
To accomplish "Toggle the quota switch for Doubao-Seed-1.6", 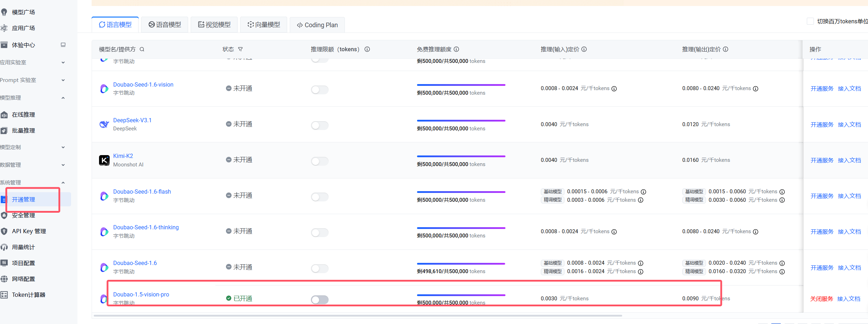I will coord(320,269).
